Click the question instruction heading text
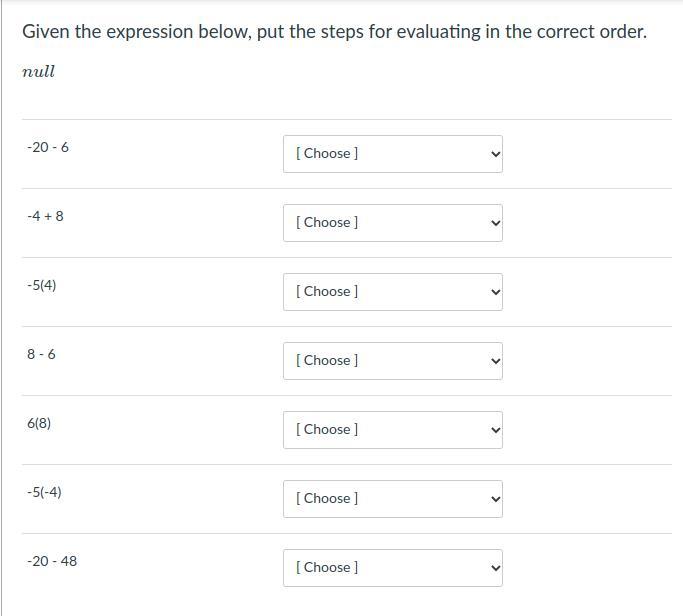This screenshot has height=616, width=683. 334,32
